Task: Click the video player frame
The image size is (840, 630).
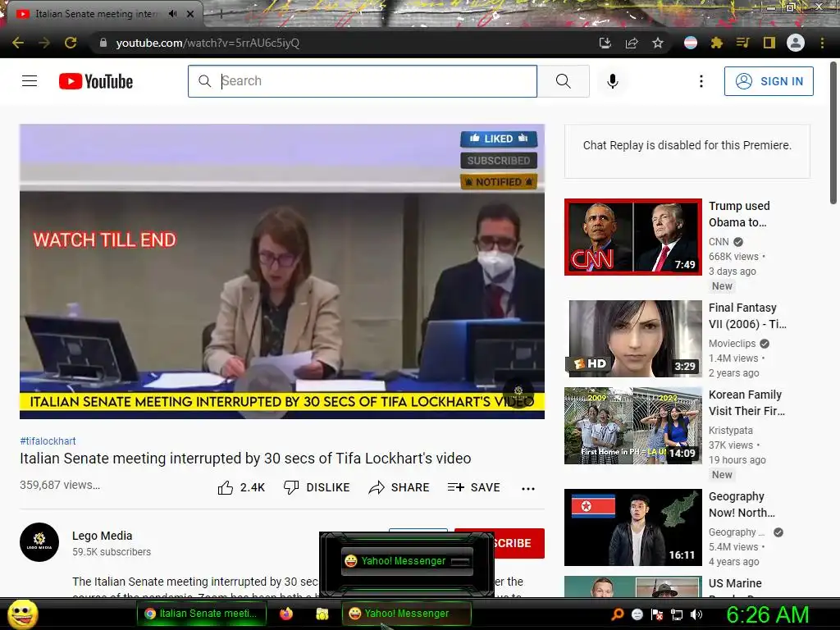Action: 282,271
